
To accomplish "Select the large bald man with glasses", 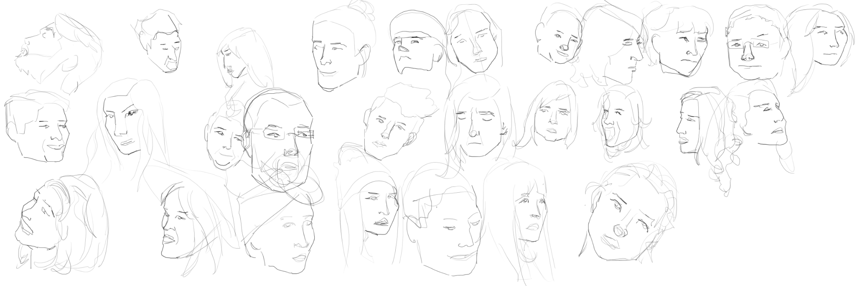I will tap(280, 142).
